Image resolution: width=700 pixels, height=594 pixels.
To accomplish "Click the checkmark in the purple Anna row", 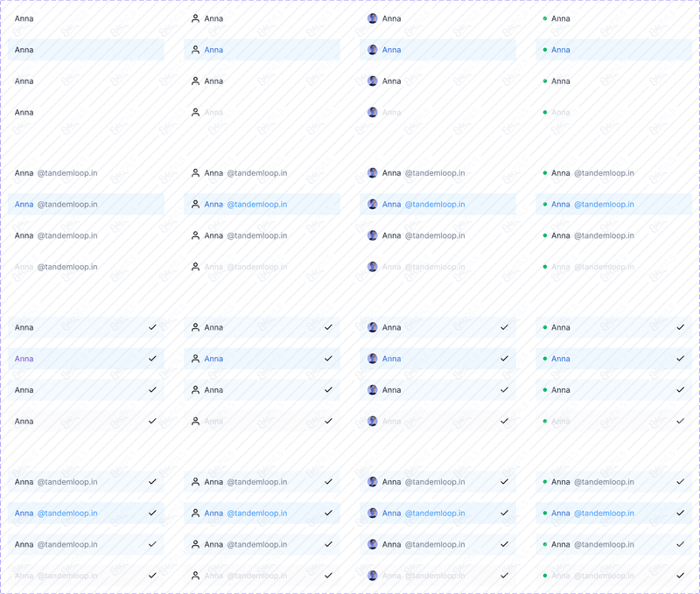I will [152, 359].
